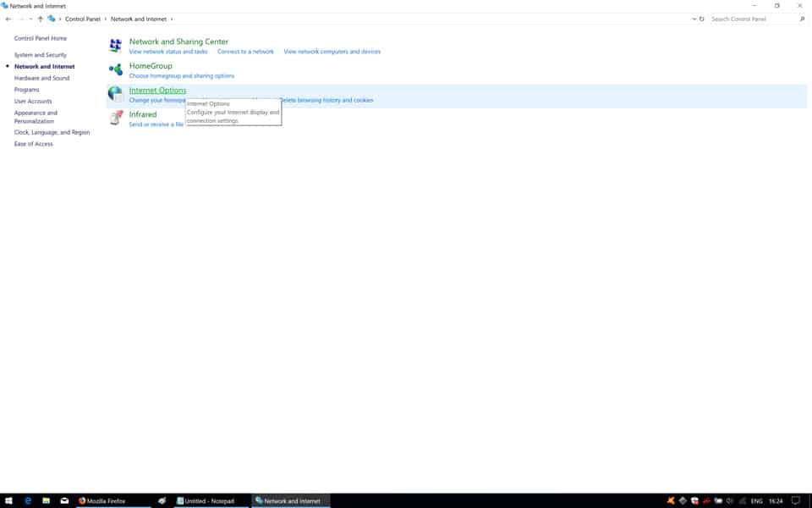
Task: Expand the chevron after Control Panel breadcrumb
Action: click(x=106, y=19)
